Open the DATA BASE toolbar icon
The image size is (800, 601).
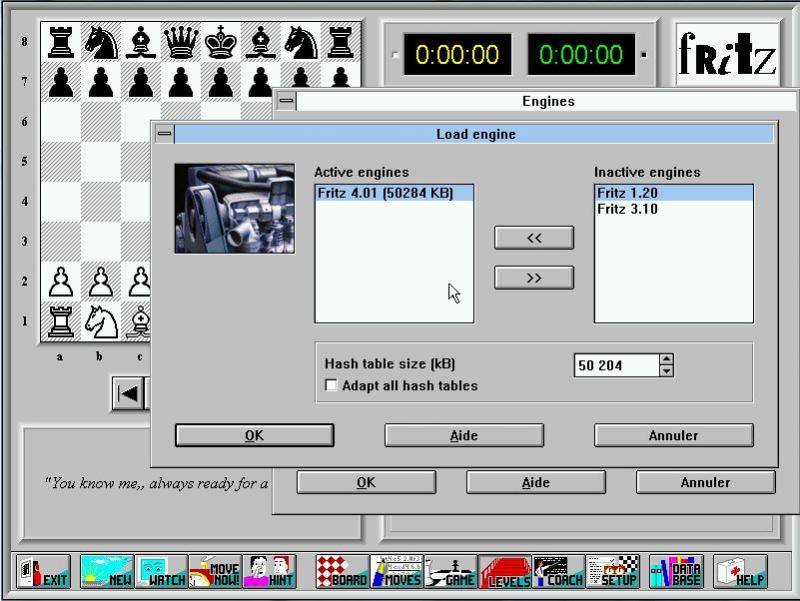(x=676, y=571)
